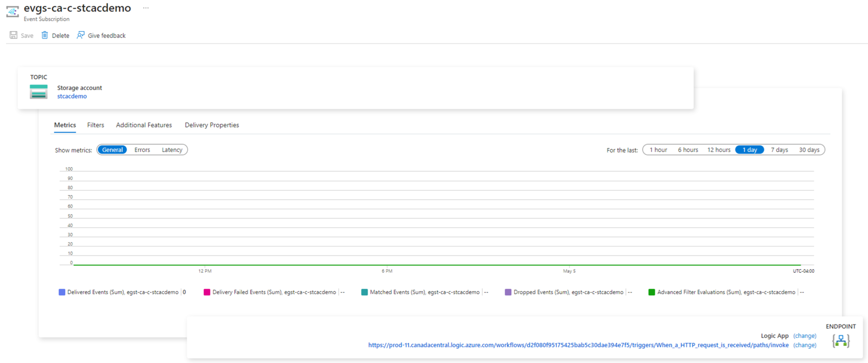Go to the Delivery Properties tab

pos(212,125)
